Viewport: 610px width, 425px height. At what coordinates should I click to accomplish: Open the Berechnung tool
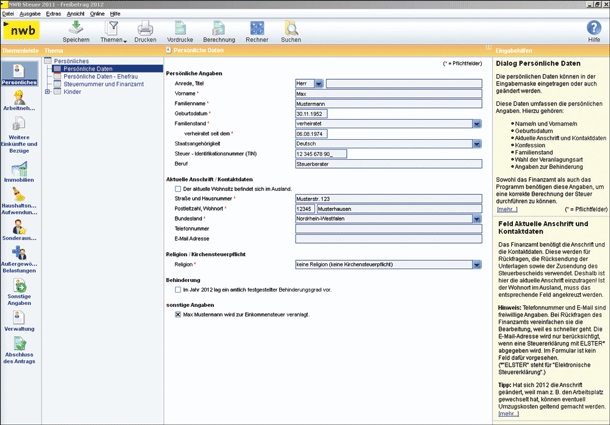[x=219, y=28]
